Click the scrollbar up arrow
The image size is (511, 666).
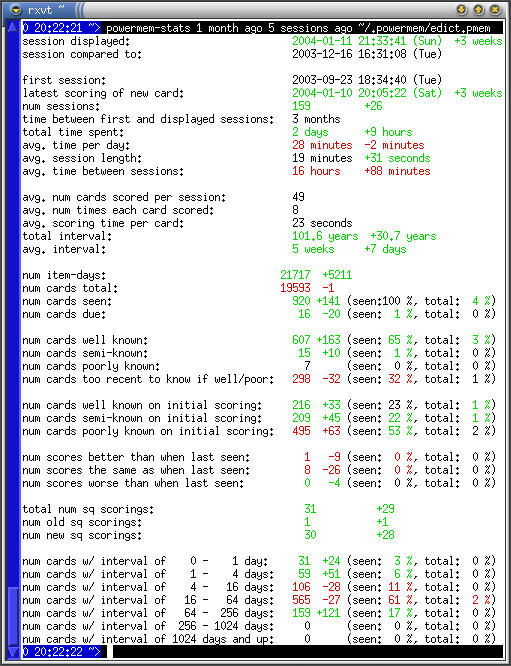pos(13,27)
